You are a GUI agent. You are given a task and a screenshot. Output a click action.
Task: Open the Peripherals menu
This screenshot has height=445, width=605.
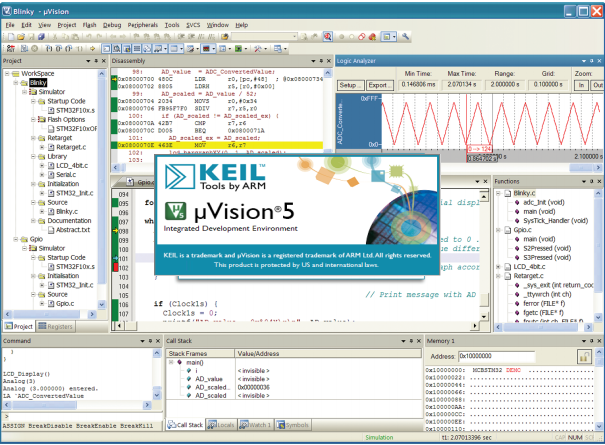(x=142, y=25)
